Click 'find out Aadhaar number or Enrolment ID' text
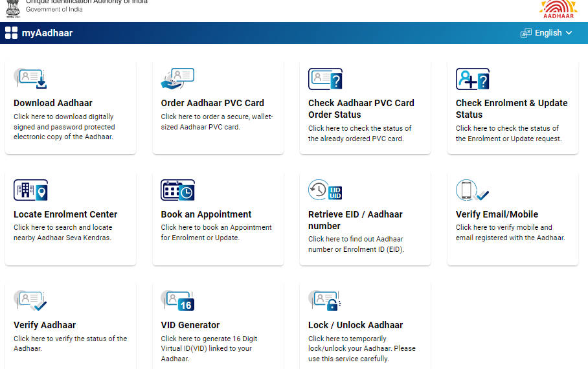Viewport: 588px width, 369px height. pyautogui.click(x=356, y=244)
